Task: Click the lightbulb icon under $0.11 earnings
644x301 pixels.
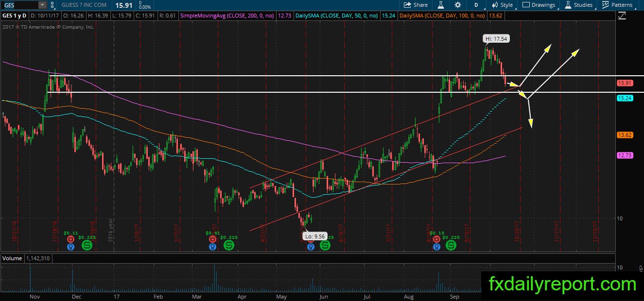Action: pyautogui.click(x=71, y=247)
